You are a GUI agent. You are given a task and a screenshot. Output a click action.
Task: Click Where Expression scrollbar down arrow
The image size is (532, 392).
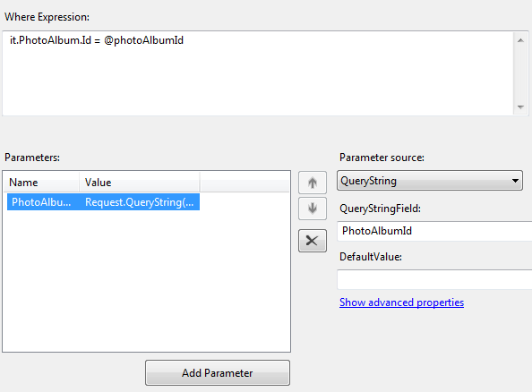(x=520, y=107)
